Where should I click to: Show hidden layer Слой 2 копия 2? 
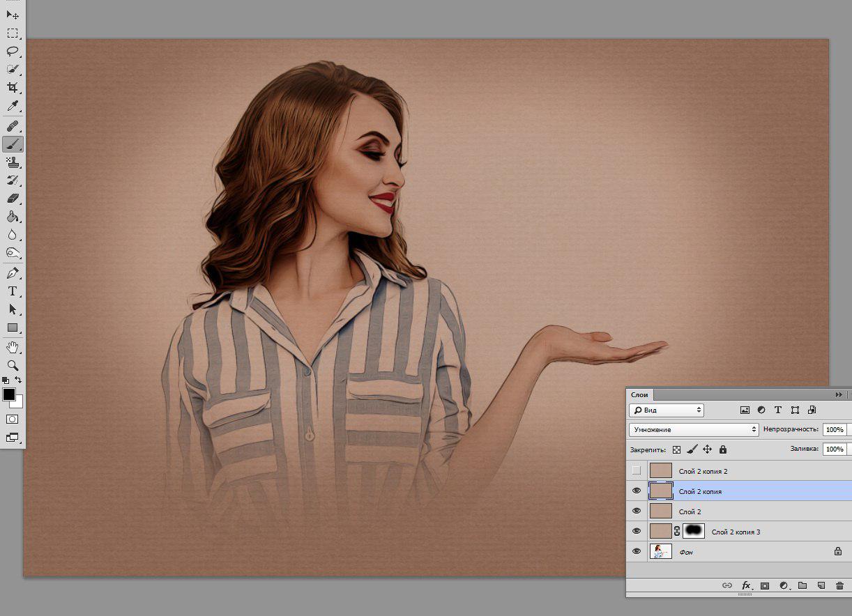(637, 471)
